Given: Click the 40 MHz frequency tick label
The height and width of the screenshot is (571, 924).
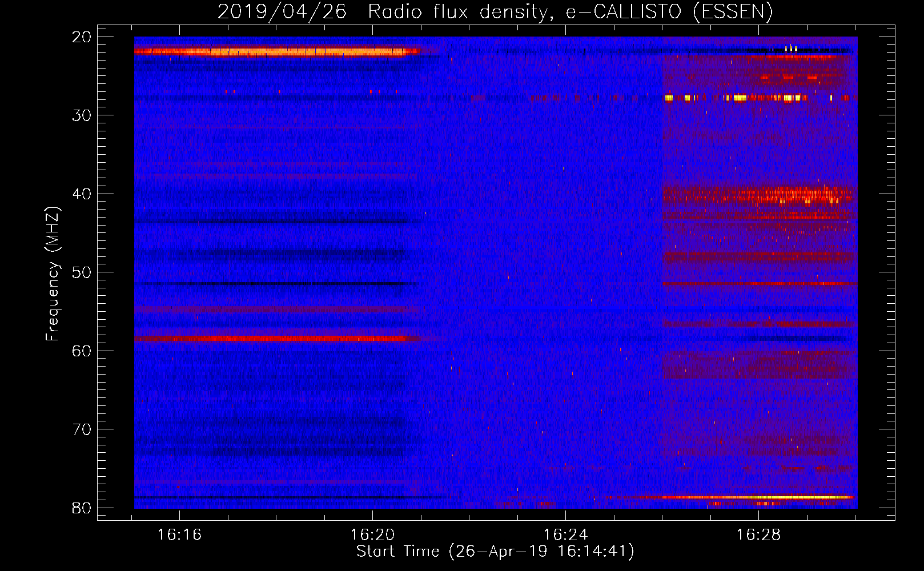Looking at the screenshot, I should coord(82,194).
